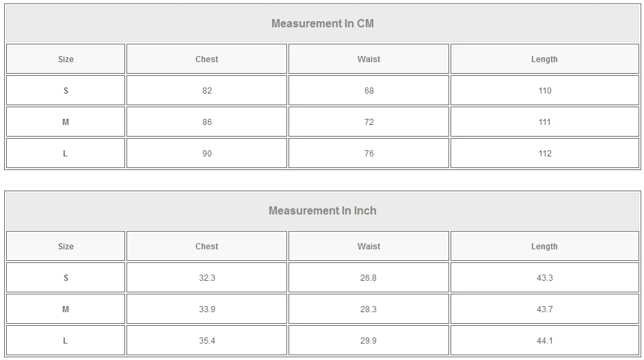The width and height of the screenshot is (644, 360).
Task: Select the chest value 90 cell
Action: 206,154
